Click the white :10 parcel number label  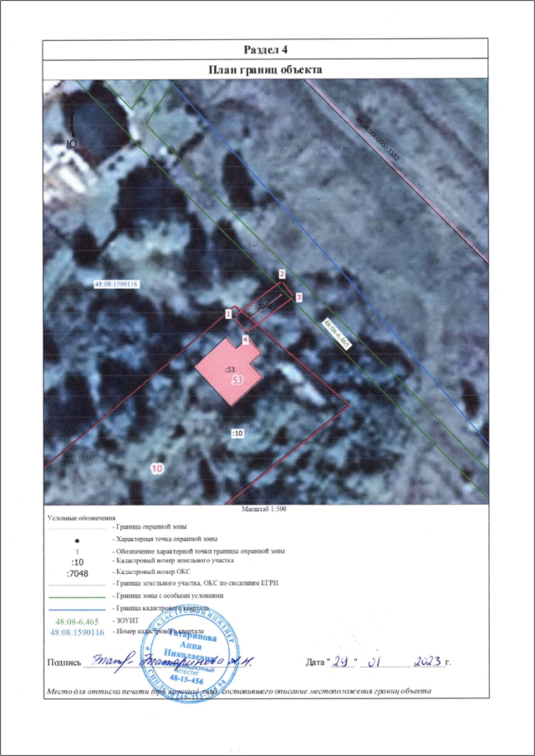[237, 434]
